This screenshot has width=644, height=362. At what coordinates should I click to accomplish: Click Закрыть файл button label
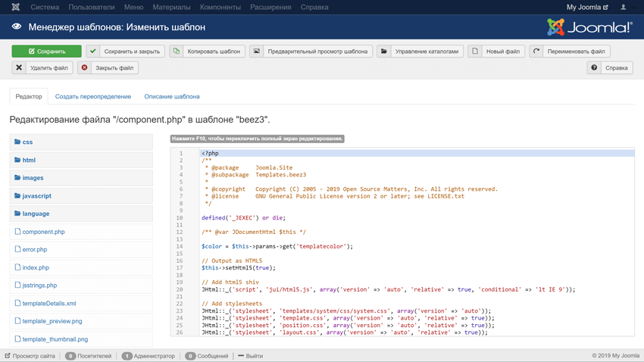(x=114, y=67)
